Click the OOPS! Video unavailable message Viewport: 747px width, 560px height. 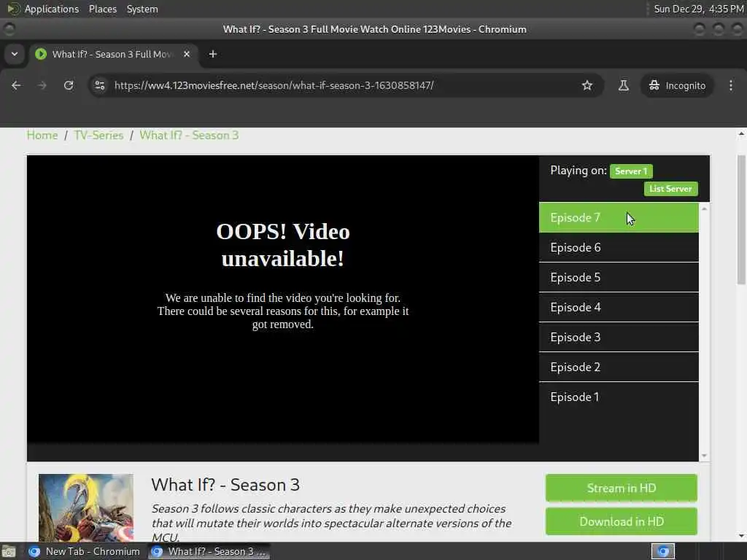click(283, 245)
